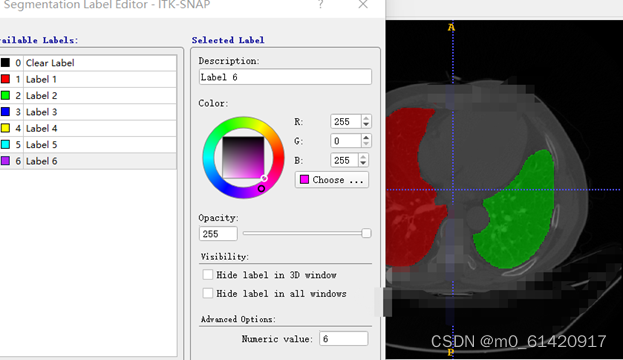Pick the cyan Label 5 swatch icon

[5, 144]
